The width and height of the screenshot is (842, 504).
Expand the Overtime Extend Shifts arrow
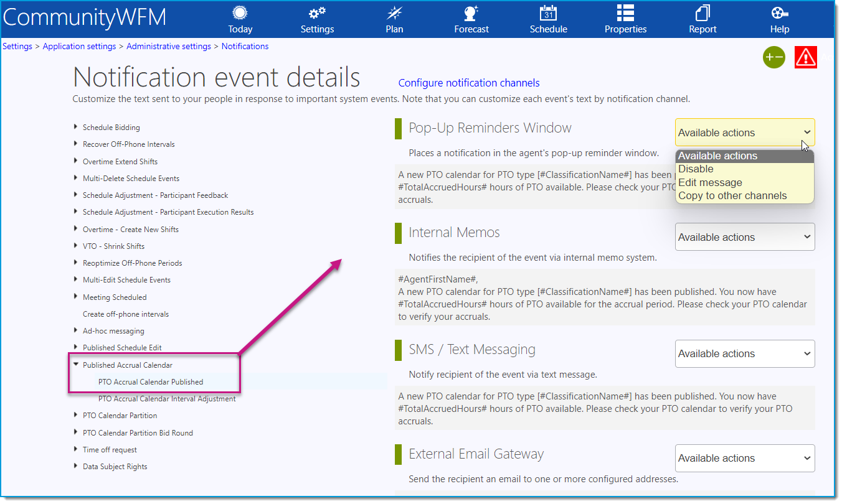point(76,161)
